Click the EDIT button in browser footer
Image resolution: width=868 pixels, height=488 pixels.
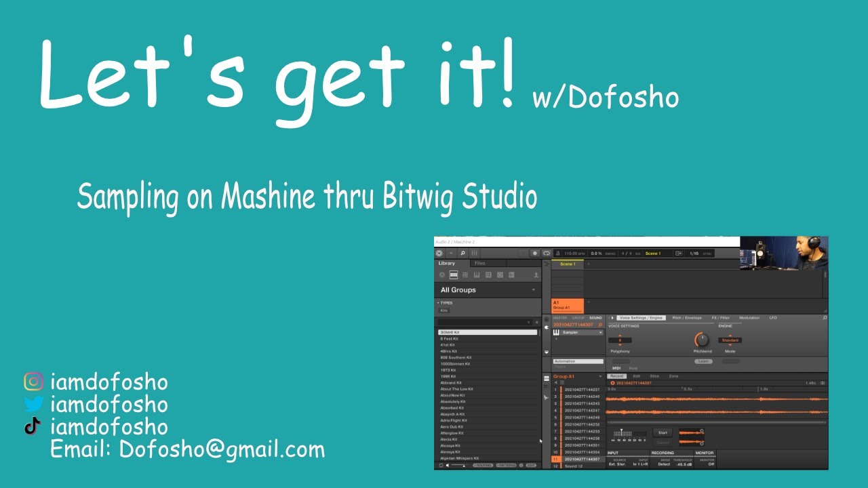pos(531,466)
